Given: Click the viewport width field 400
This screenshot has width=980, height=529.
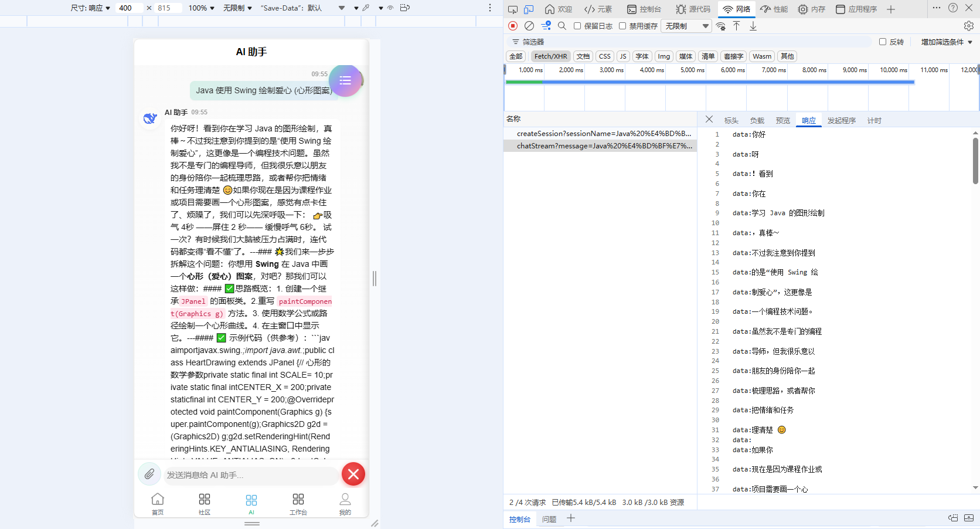Looking at the screenshot, I should coord(128,8).
